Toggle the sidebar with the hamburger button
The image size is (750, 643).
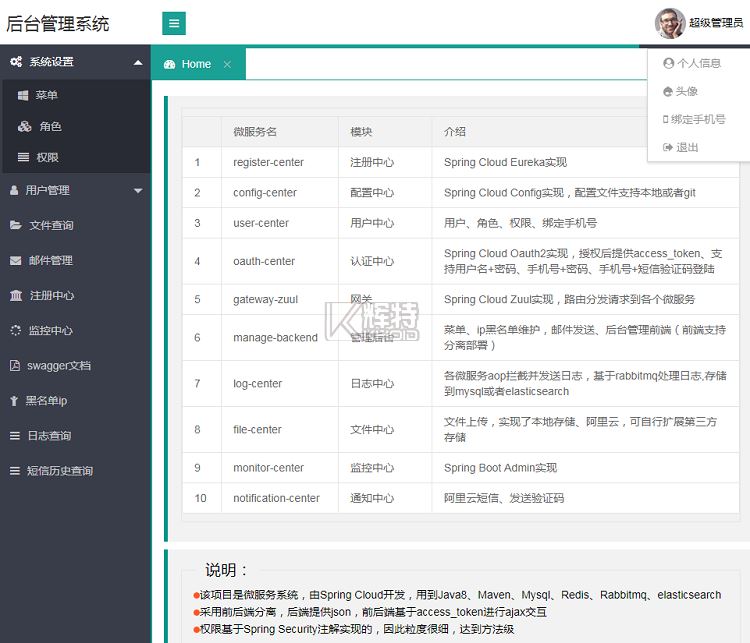pos(174,23)
